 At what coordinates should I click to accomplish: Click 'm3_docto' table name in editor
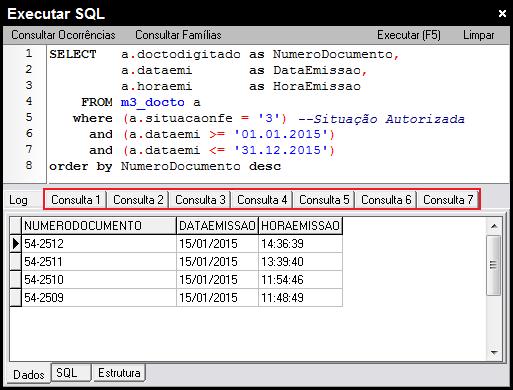point(153,102)
